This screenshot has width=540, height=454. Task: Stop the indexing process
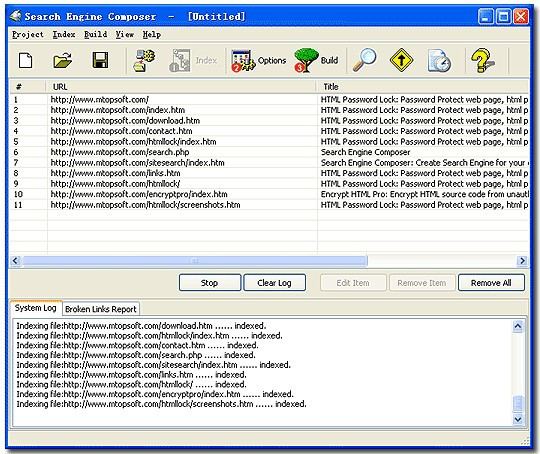tap(210, 283)
